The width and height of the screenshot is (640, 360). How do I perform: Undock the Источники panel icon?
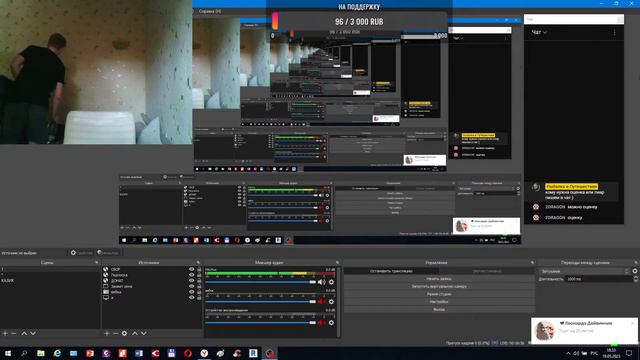(x=198, y=262)
